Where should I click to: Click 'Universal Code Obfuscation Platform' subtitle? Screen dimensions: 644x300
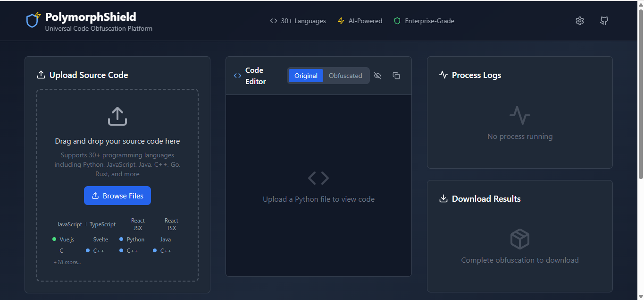tap(99, 28)
